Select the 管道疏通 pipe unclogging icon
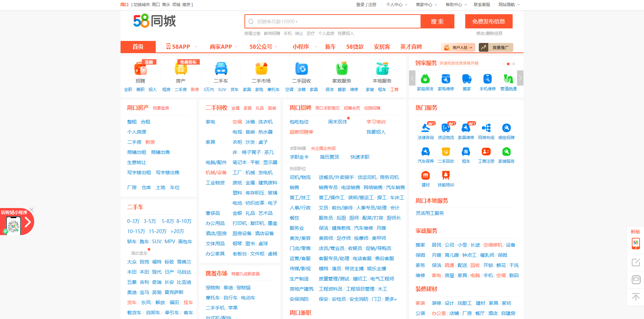This screenshot has height=319, width=644. [x=508, y=79]
